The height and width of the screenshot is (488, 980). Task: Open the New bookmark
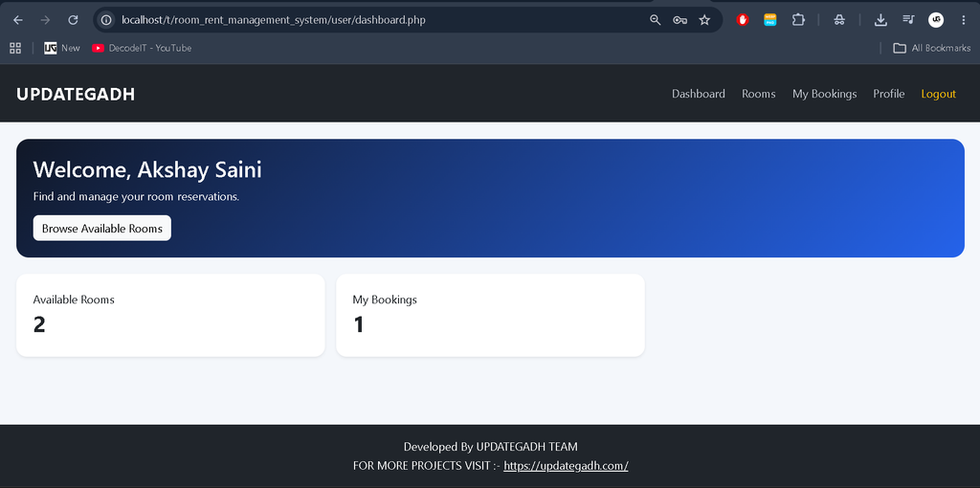[62, 48]
